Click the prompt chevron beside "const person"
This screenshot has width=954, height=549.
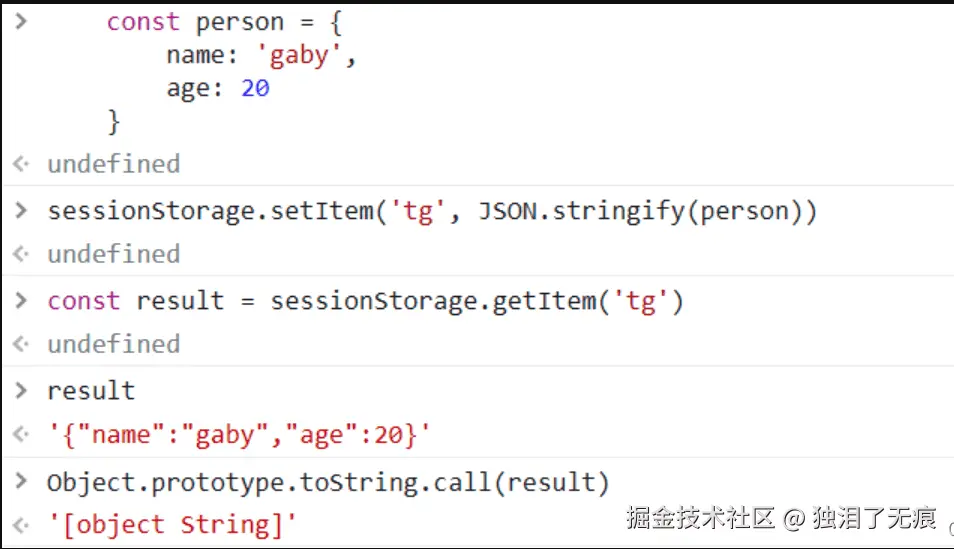[x=21, y=21]
